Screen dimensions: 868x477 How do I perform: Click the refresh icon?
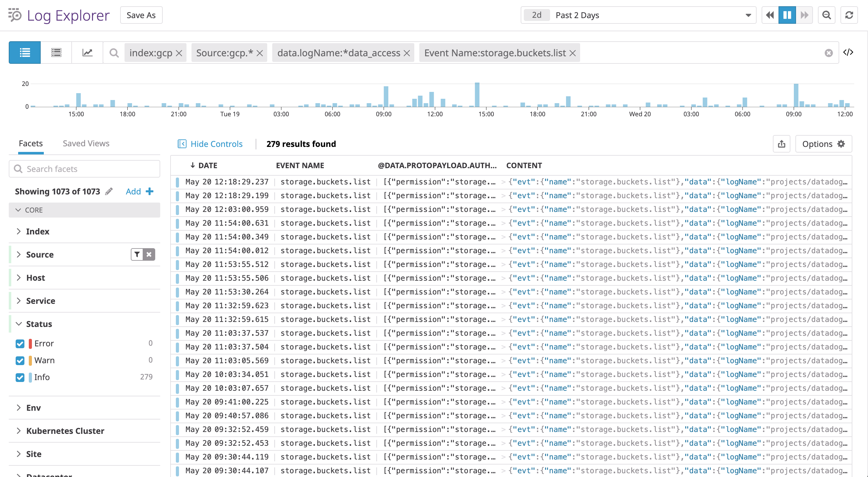850,15
